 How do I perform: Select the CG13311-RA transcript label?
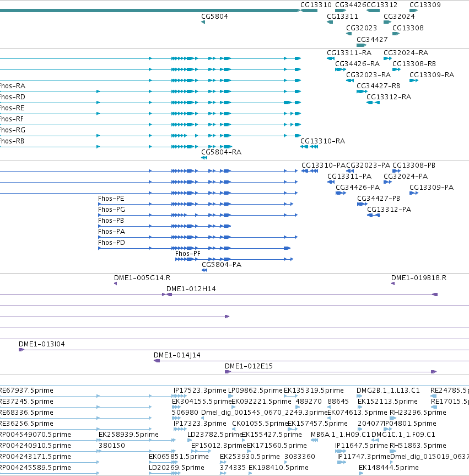tap(349, 53)
